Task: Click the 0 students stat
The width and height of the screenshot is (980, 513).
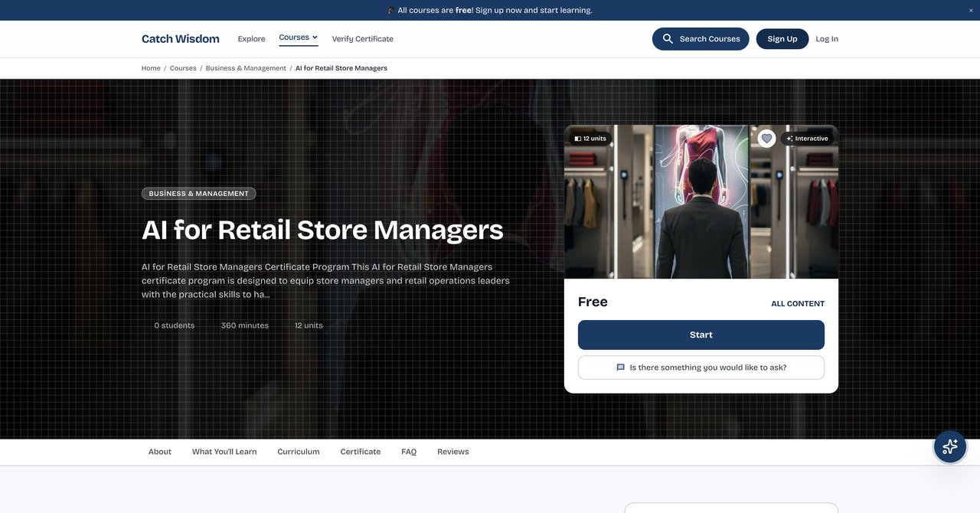Action: (x=175, y=325)
